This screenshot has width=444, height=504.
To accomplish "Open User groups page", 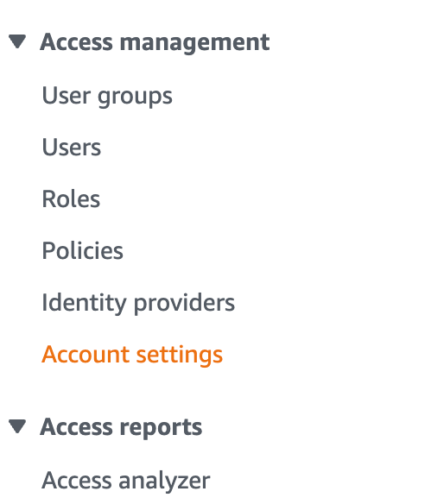I will point(107,96).
